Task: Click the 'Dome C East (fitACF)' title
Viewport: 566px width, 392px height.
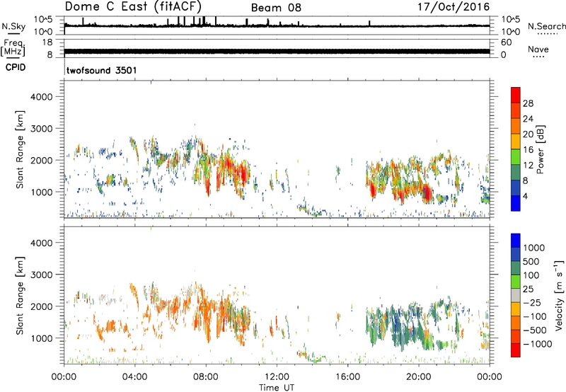Action: tap(133, 6)
